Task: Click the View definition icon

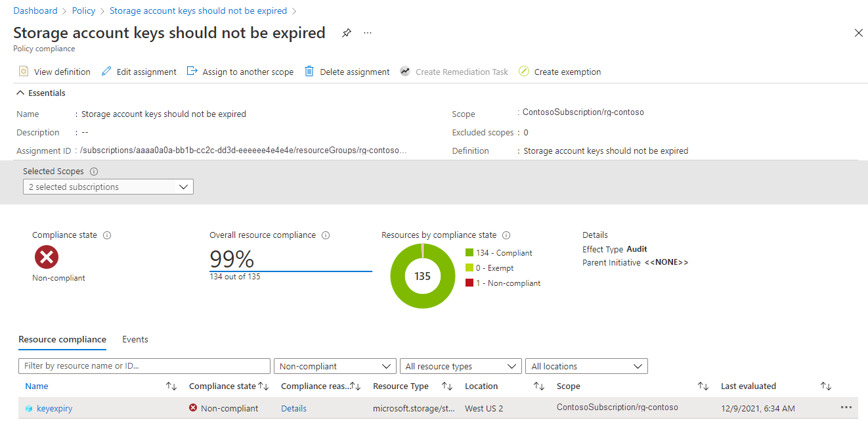Action: (24, 72)
